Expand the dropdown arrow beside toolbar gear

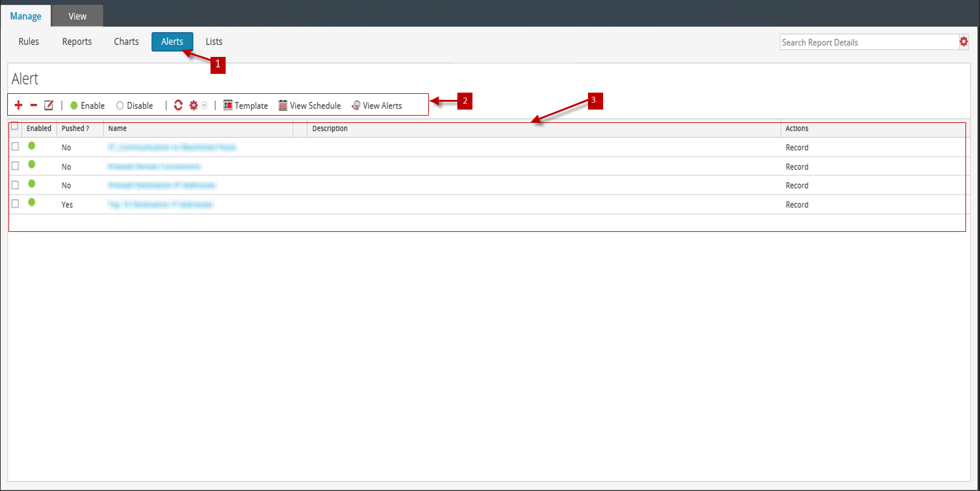click(x=204, y=105)
